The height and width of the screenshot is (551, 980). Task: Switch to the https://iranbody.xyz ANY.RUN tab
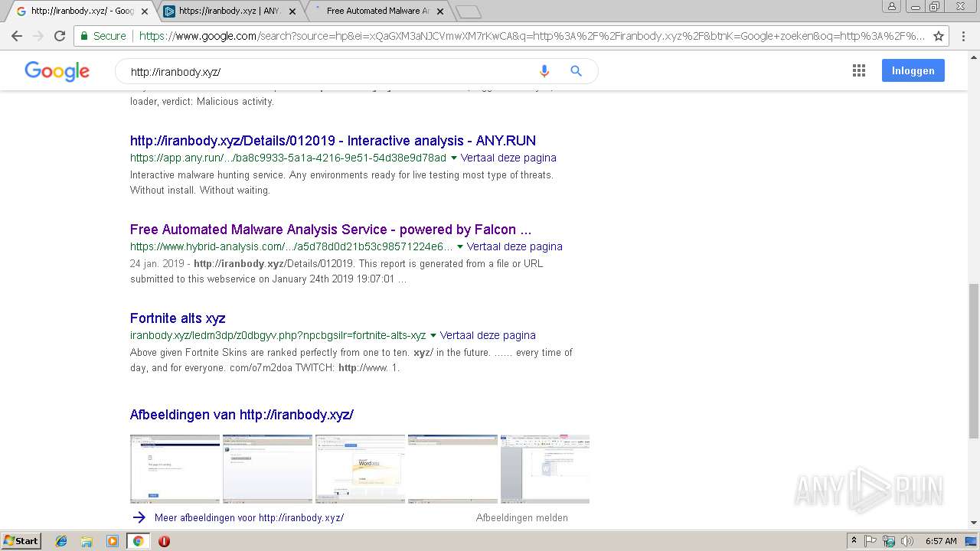[x=229, y=11]
